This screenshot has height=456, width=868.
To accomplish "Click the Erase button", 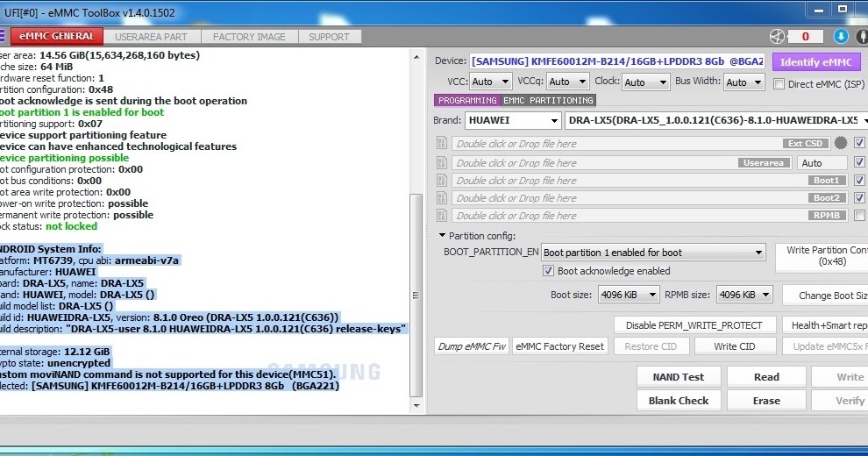I will [x=766, y=401].
